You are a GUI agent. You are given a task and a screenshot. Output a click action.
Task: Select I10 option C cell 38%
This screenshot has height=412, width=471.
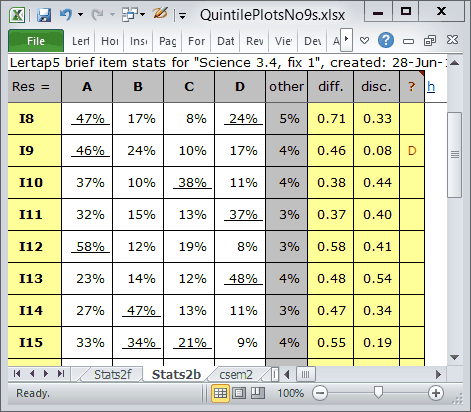pyautogui.click(x=189, y=183)
